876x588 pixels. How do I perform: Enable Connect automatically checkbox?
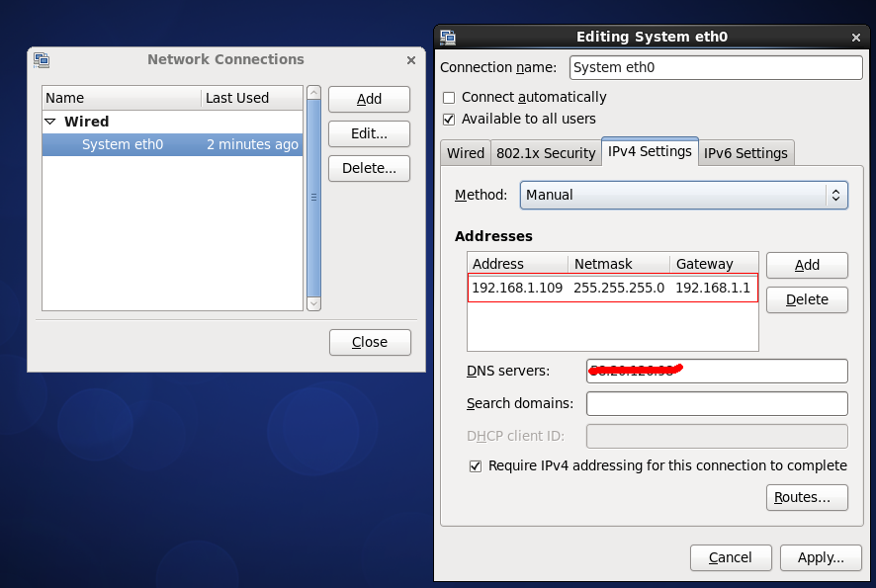[x=449, y=98]
